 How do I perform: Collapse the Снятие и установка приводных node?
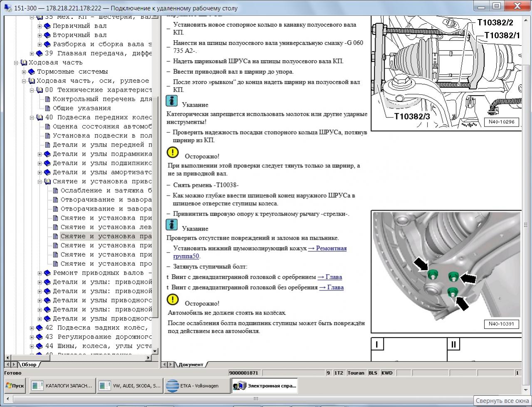(x=40, y=181)
